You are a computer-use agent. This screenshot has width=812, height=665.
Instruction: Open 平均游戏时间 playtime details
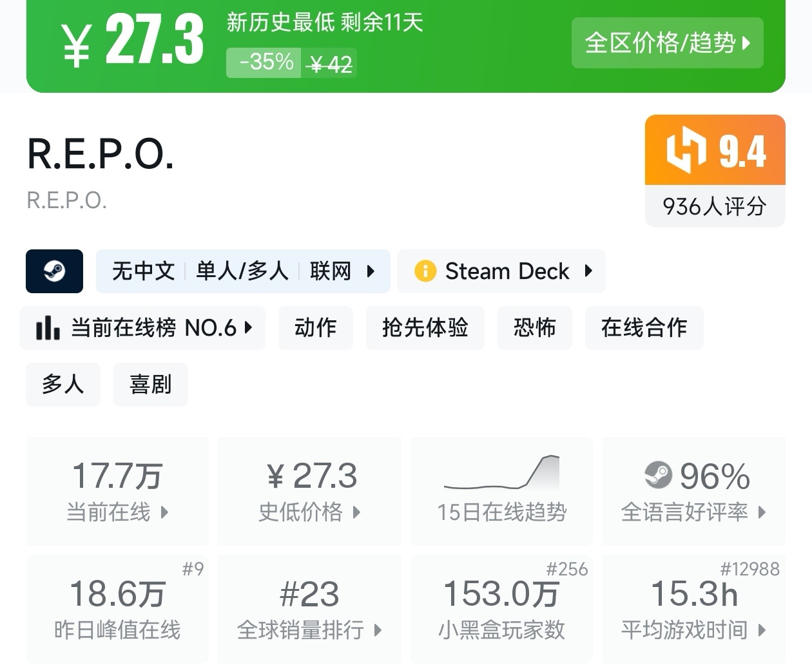click(693, 610)
